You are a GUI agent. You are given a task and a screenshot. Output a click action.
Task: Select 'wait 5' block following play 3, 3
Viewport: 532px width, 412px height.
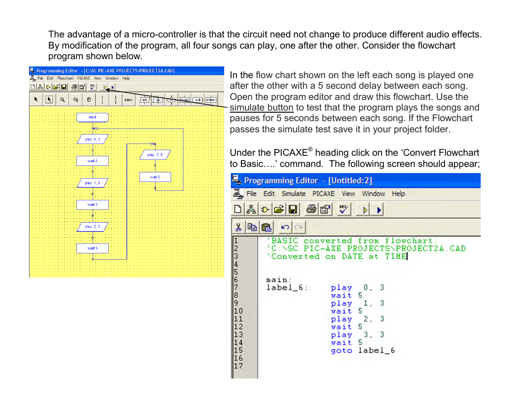(155, 177)
